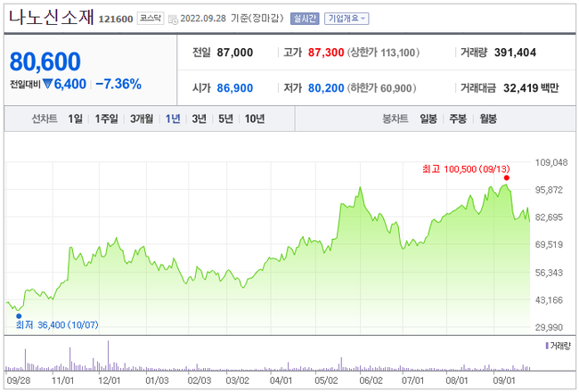The image size is (579, 392).
Task: Click the 12/01 date axis label
Action: coord(110,380)
